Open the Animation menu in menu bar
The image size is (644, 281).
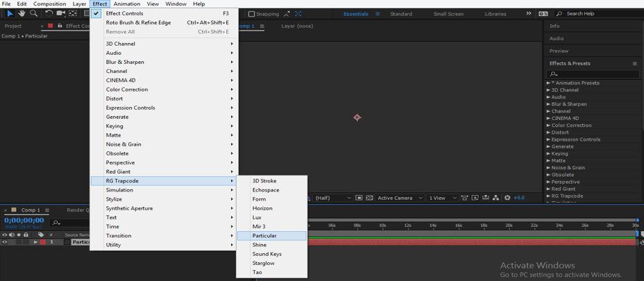(127, 3)
